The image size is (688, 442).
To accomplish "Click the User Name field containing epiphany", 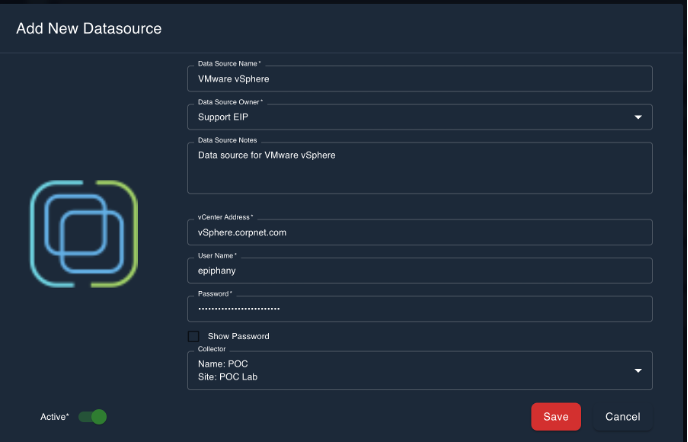I will 420,271.
